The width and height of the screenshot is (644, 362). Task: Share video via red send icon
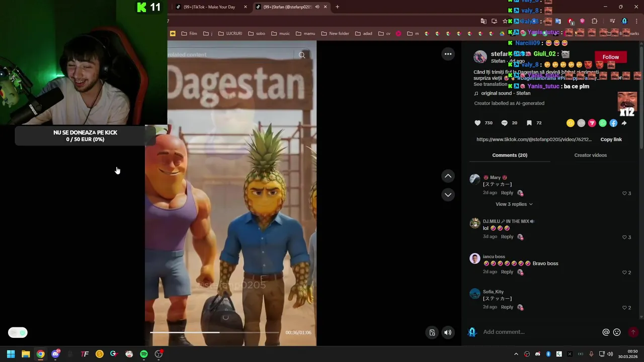(x=592, y=123)
